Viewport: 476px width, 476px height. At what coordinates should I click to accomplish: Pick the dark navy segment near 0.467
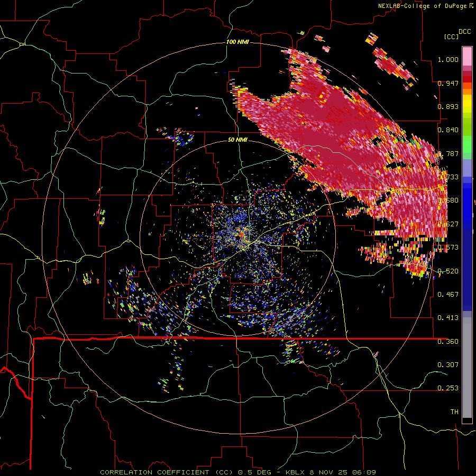click(x=467, y=270)
